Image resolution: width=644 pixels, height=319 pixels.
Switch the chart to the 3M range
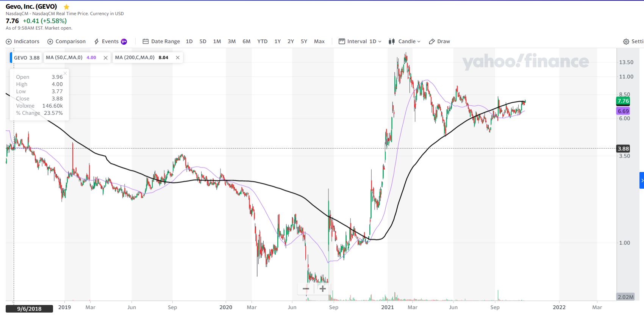(232, 42)
